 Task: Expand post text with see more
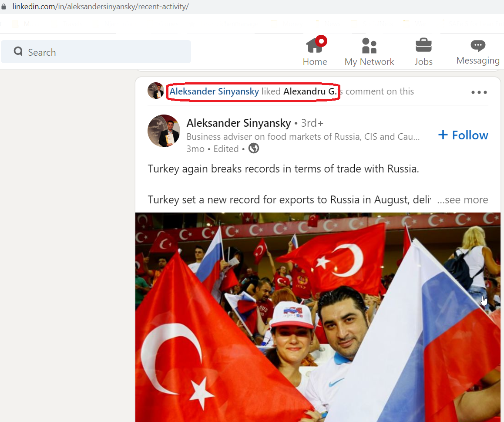[x=462, y=200]
